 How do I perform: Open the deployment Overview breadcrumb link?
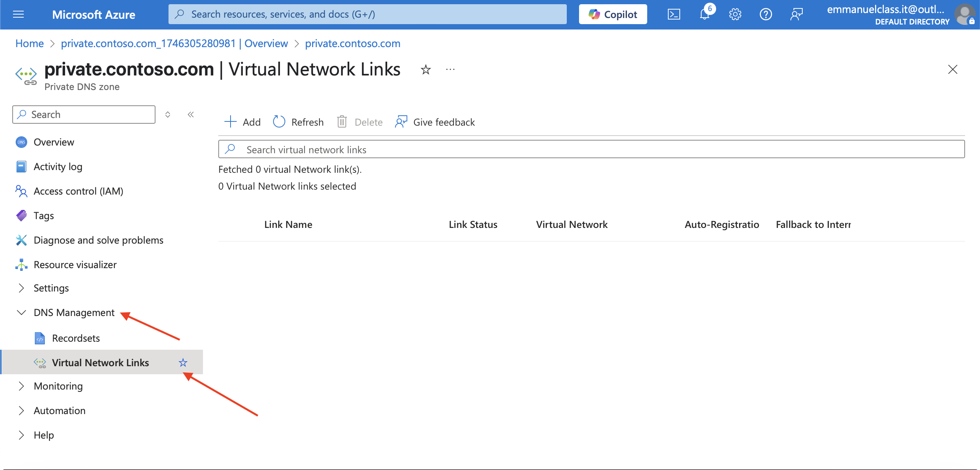click(x=174, y=43)
